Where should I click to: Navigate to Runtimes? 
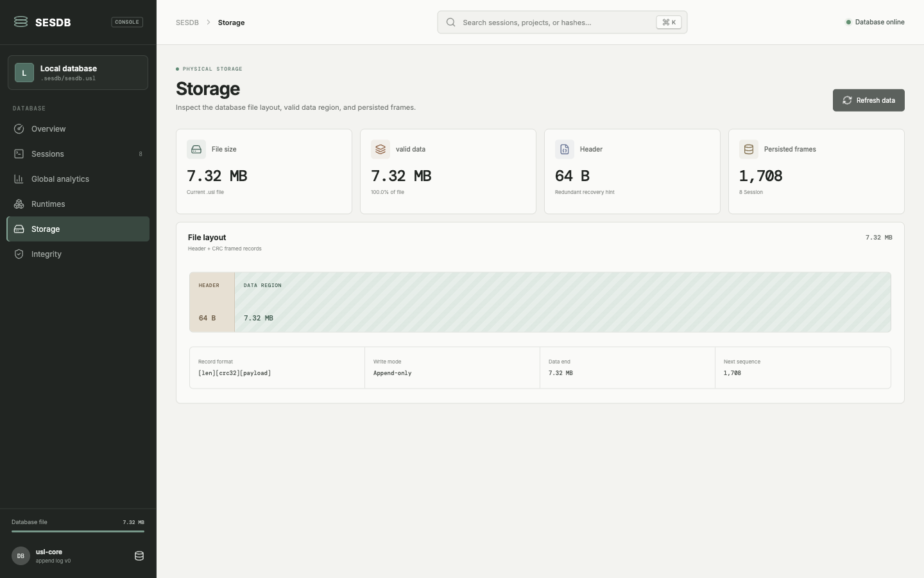[x=78, y=204]
